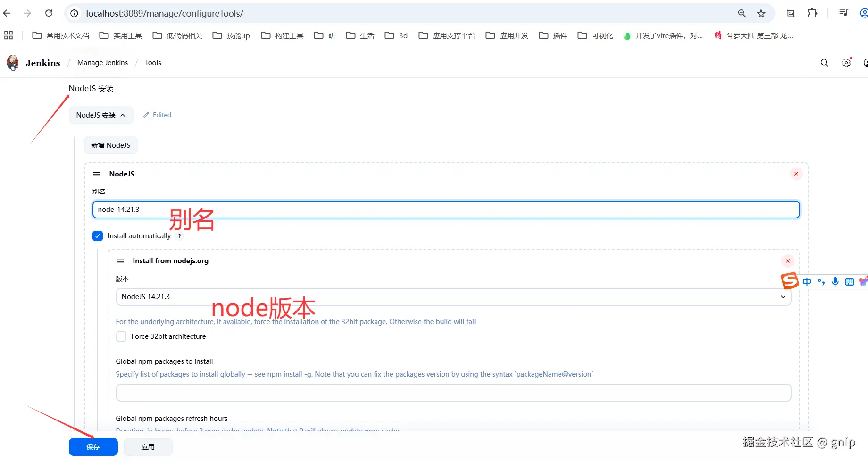Focus the 别名 name input field
This screenshot has width=868, height=462.
(x=446, y=210)
